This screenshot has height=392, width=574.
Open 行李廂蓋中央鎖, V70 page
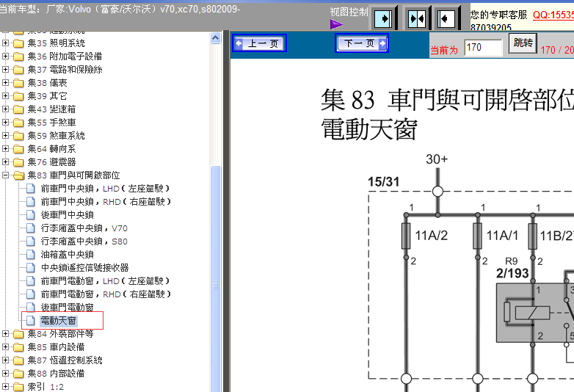pos(84,228)
